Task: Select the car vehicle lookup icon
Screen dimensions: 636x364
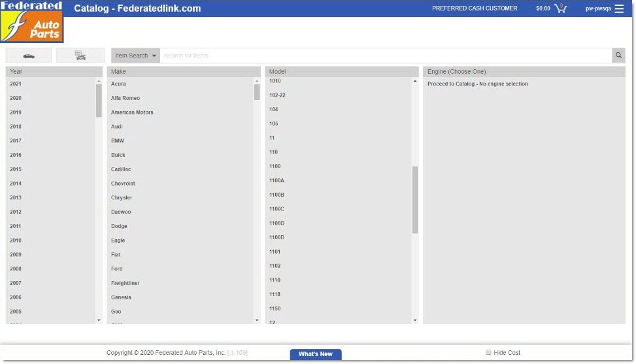Action: coord(29,56)
